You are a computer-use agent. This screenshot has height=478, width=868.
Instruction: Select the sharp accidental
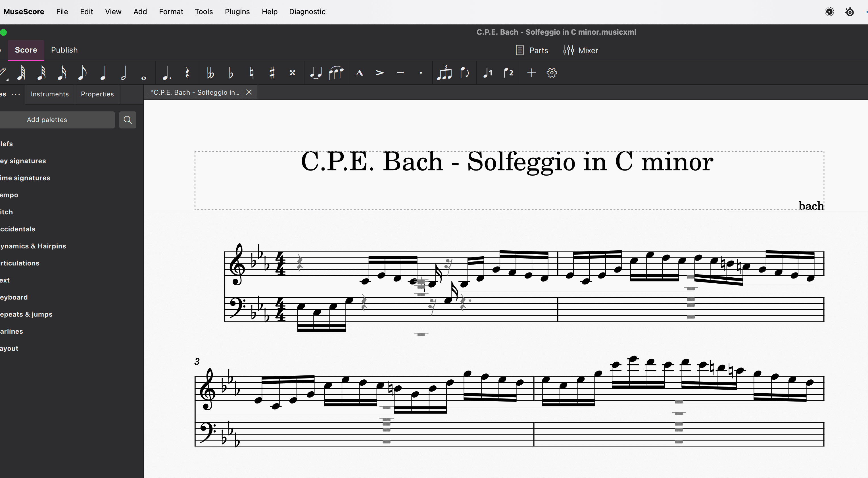pos(272,72)
